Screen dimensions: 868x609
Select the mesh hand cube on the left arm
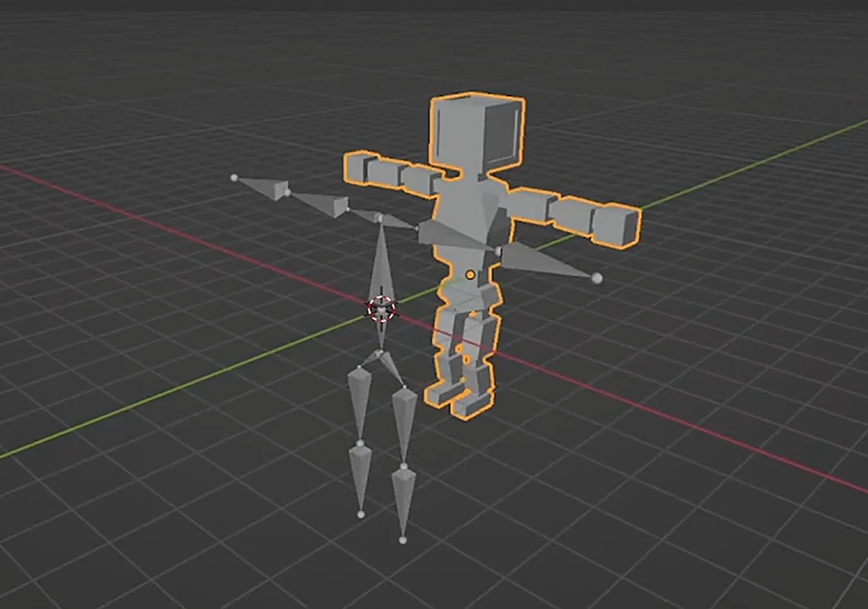362,167
